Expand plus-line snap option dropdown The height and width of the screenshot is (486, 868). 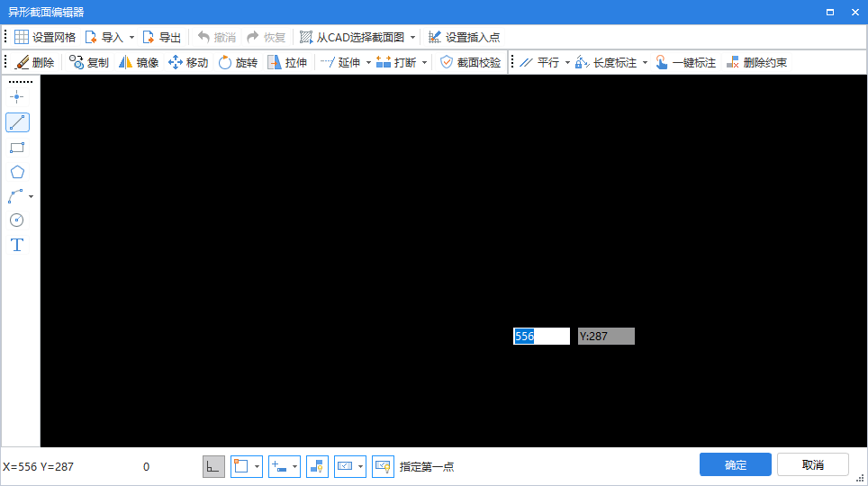pos(294,466)
